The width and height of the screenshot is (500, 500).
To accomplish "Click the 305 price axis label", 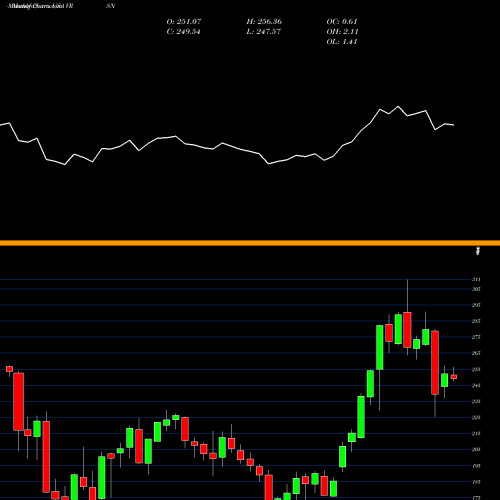I will [x=476, y=289].
